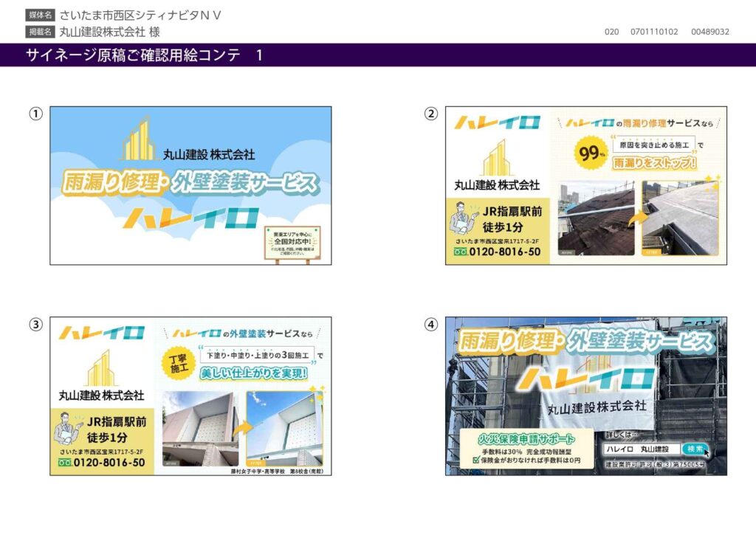The width and height of the screenshot is (756, 535).
Task: Click the purple サイネージ原稿ご確認用絵コンテ title bar
Action: pos(378,55)
